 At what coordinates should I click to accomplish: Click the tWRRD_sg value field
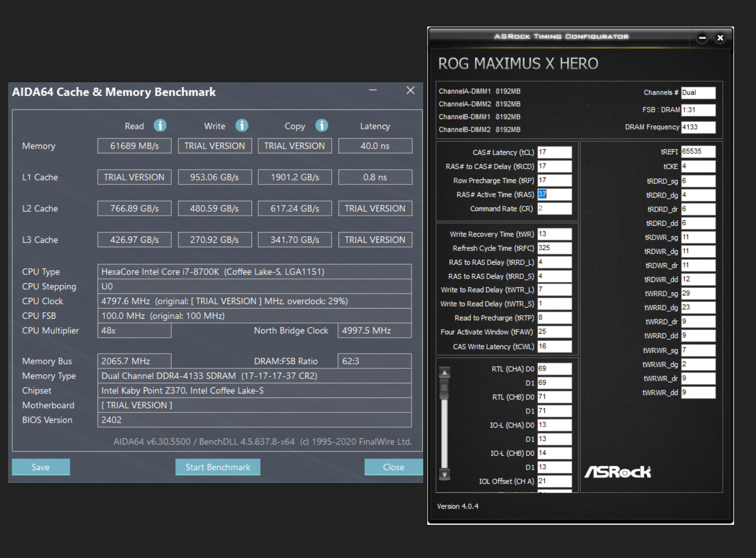point(698,294)
